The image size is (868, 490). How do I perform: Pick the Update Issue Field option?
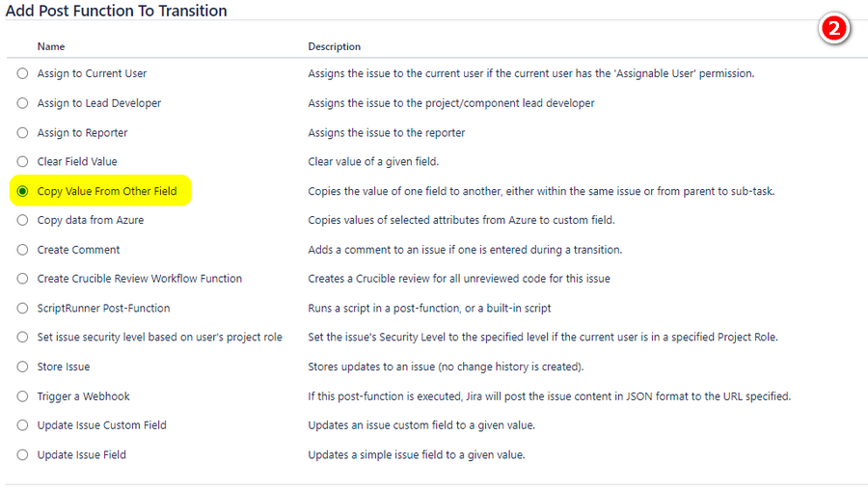(22, 454)
